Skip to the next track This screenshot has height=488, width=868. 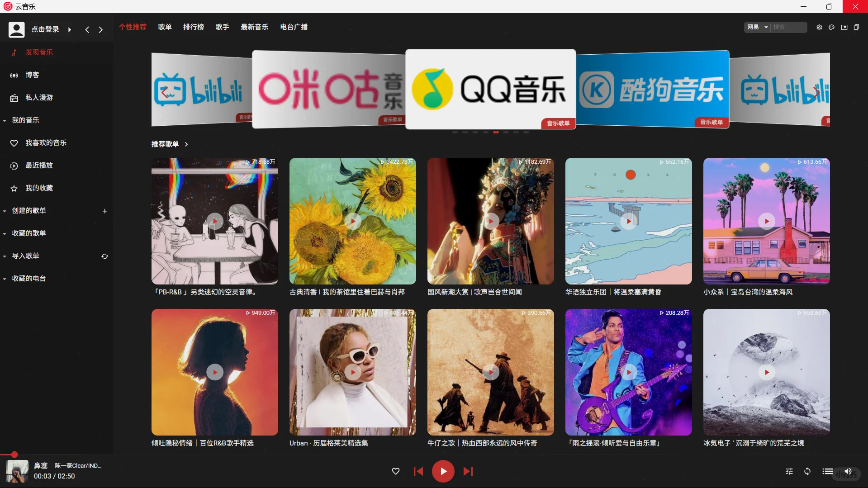(468, 471)
